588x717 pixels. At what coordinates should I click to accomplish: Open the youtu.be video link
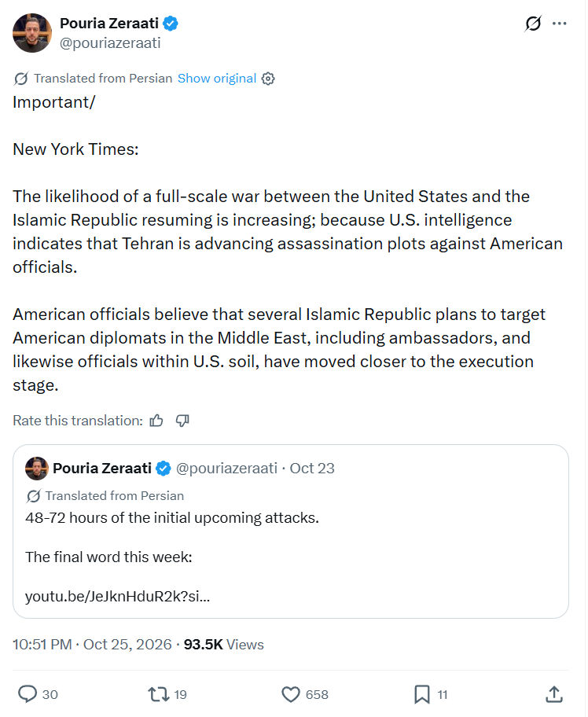(117, 596)
